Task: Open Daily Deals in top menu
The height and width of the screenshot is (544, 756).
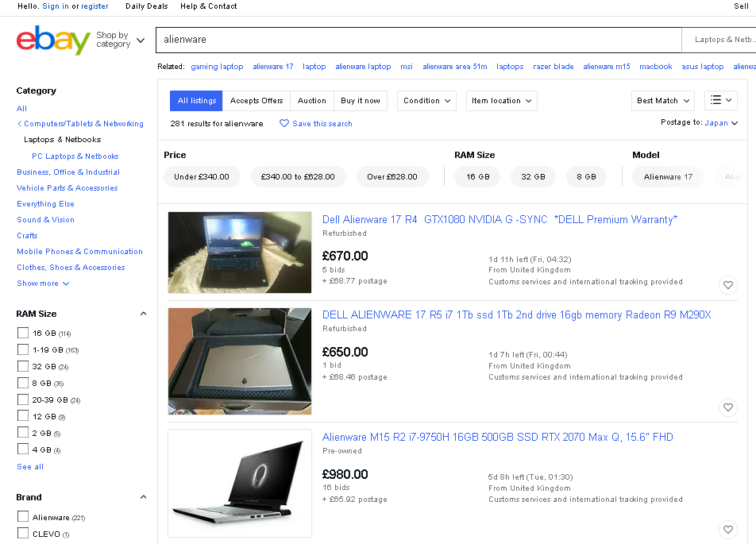Action: pos(147,6)
